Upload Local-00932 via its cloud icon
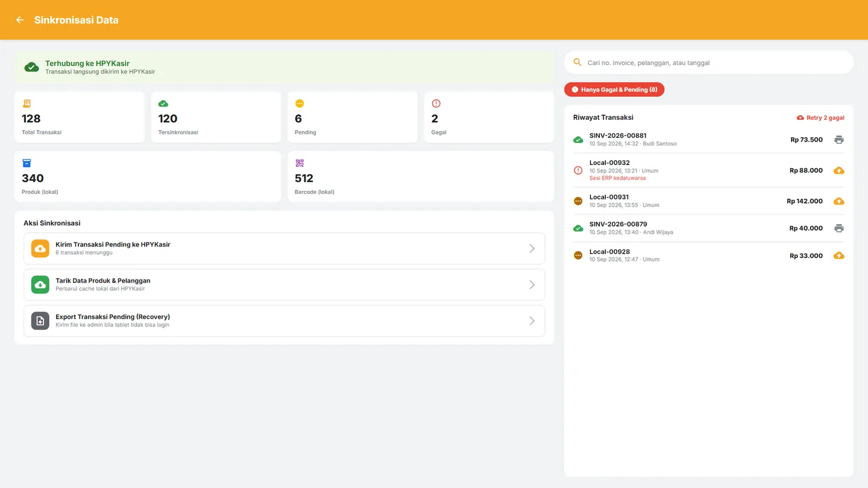 pyautogui.click(x=838, y=170)
